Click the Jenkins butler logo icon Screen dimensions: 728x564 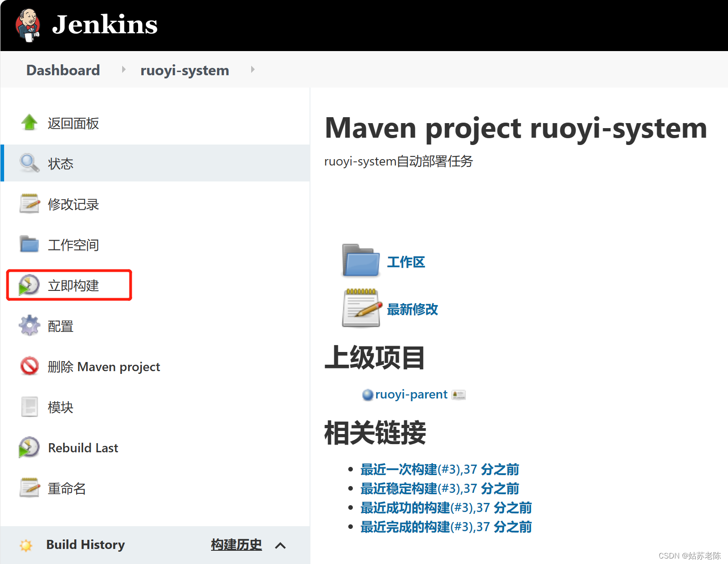coord(28,25)
